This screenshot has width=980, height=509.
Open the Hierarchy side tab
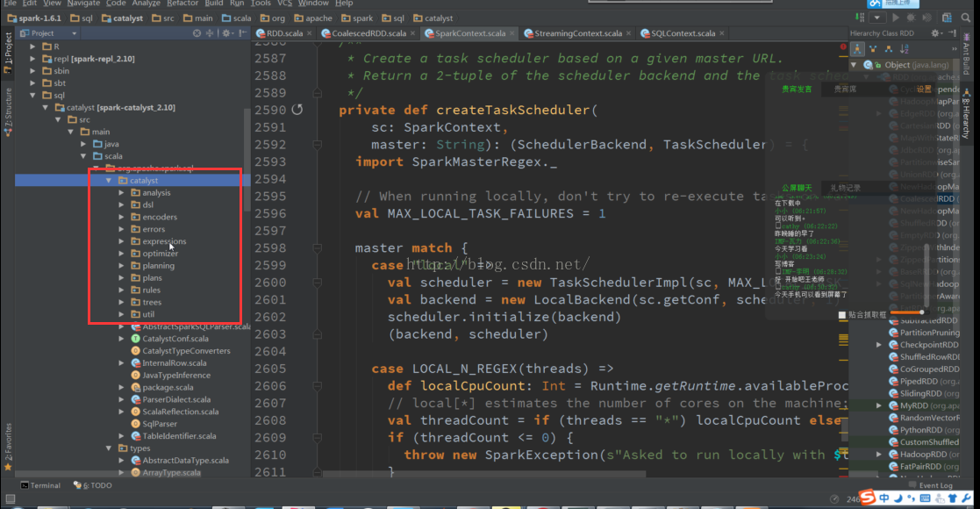(966, 114)
